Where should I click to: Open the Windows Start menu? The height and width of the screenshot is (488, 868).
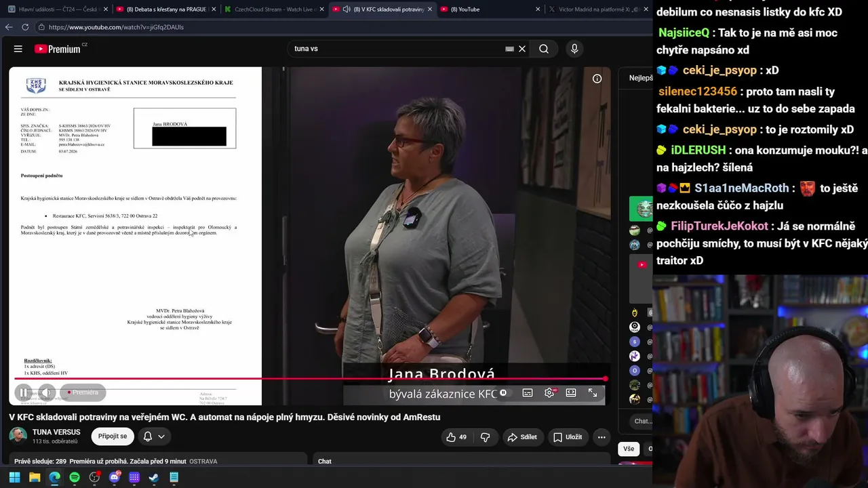(x=14, y=477)
